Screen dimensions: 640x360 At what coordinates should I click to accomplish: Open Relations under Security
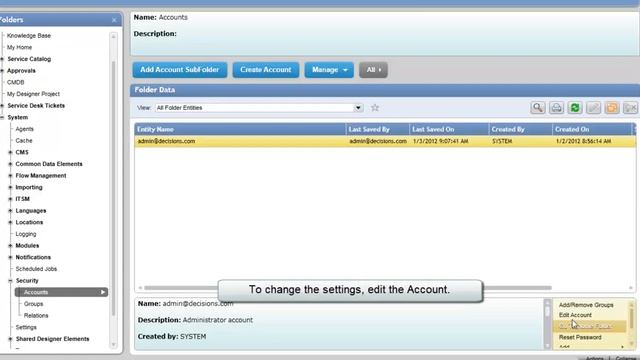tap(36, 316)
